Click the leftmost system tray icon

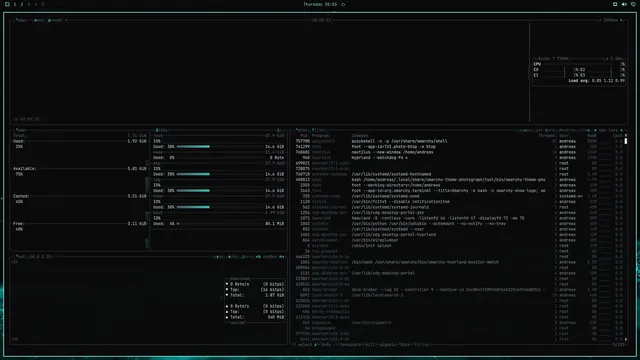[x=615, y=4]
